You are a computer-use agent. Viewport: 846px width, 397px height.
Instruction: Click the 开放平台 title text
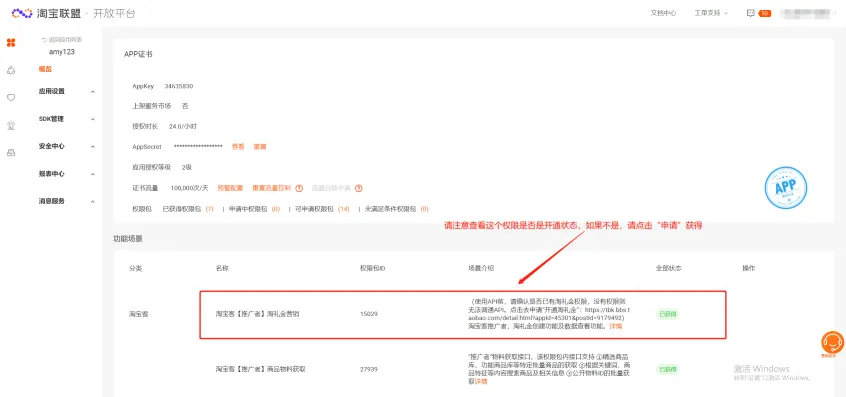[x=114, y=13]
